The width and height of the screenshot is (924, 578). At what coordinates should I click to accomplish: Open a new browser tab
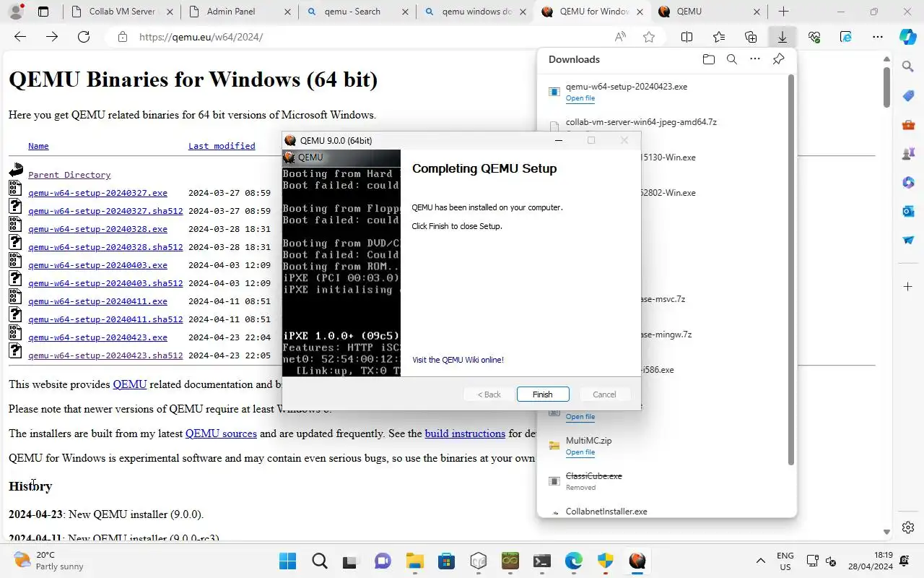[783, 12]
